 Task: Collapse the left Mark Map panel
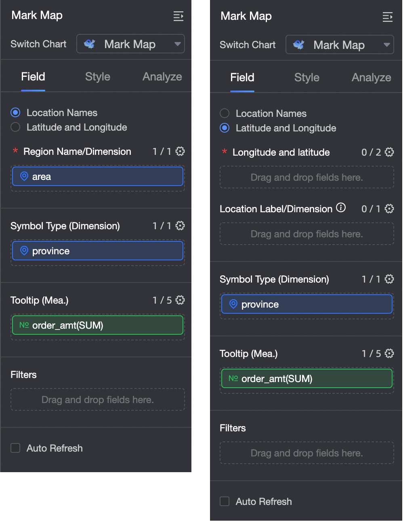(x=178, y=16)
